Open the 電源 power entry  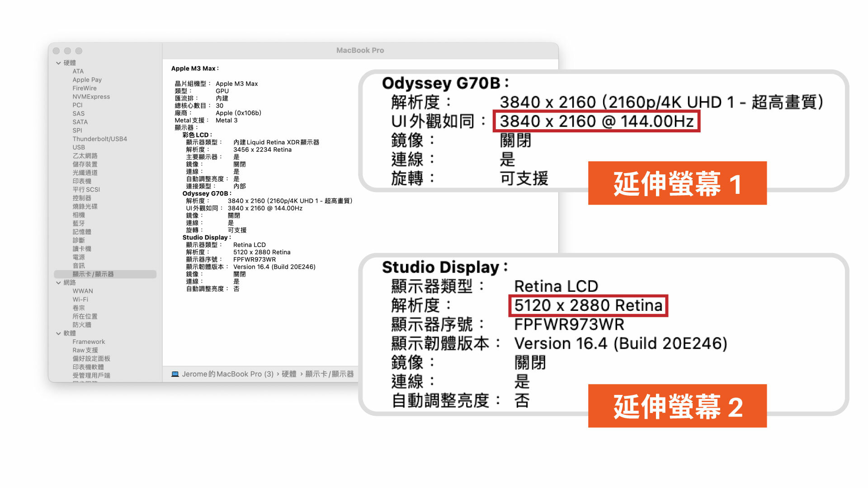click(x=79, y=257)
